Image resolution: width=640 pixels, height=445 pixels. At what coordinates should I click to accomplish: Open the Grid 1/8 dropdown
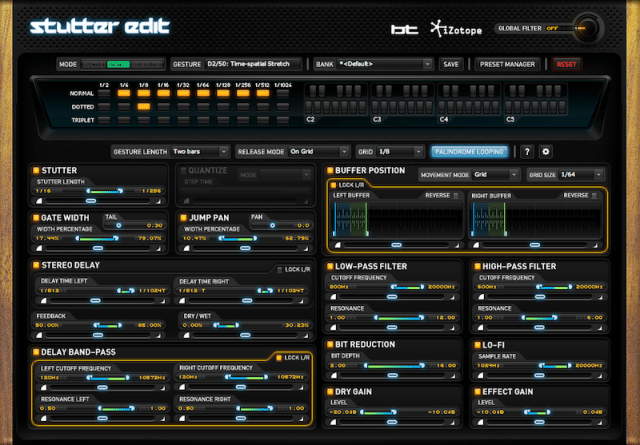point(400,151)
